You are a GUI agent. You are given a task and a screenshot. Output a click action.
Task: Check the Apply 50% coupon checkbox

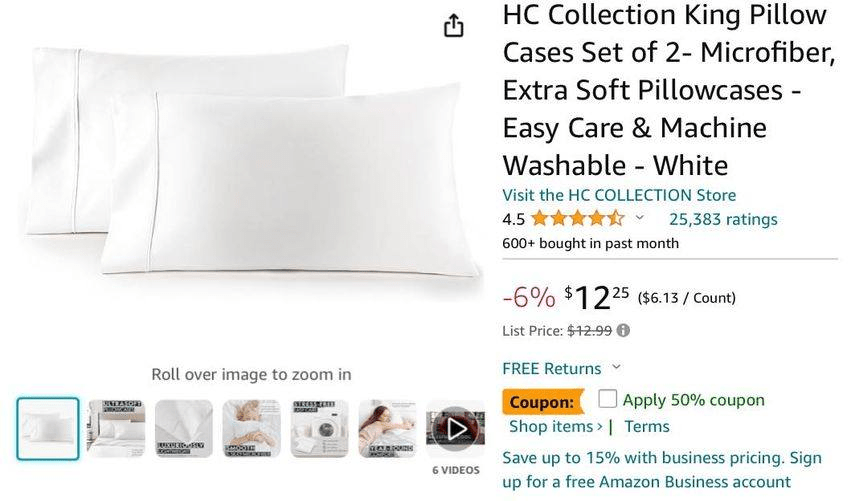(x=608, y=399)
